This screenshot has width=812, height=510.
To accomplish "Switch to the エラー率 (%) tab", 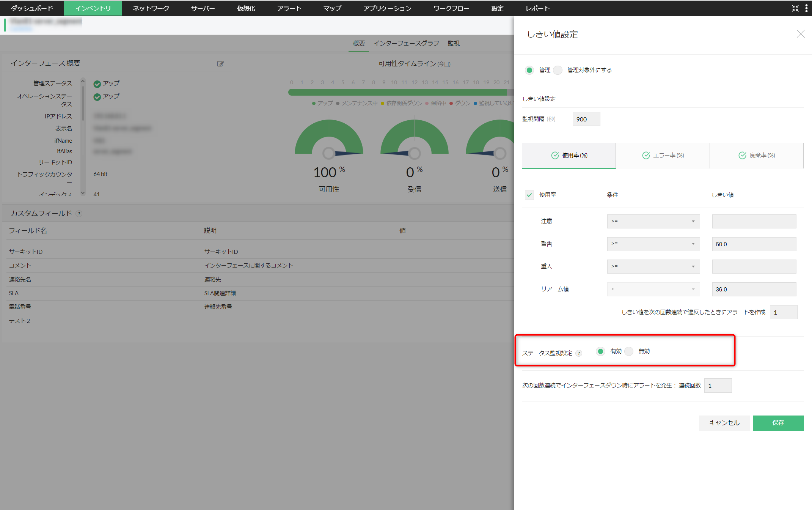I will [x=663, y=156].
